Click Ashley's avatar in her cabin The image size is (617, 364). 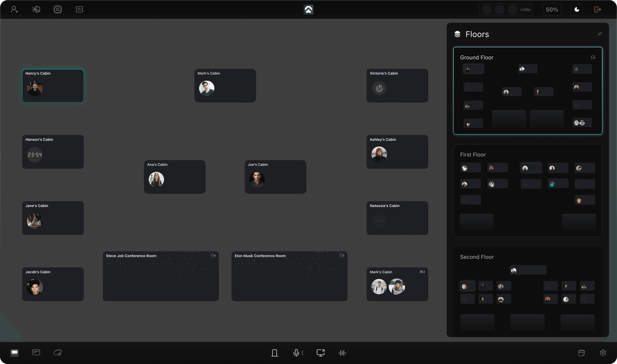point(379,154)
